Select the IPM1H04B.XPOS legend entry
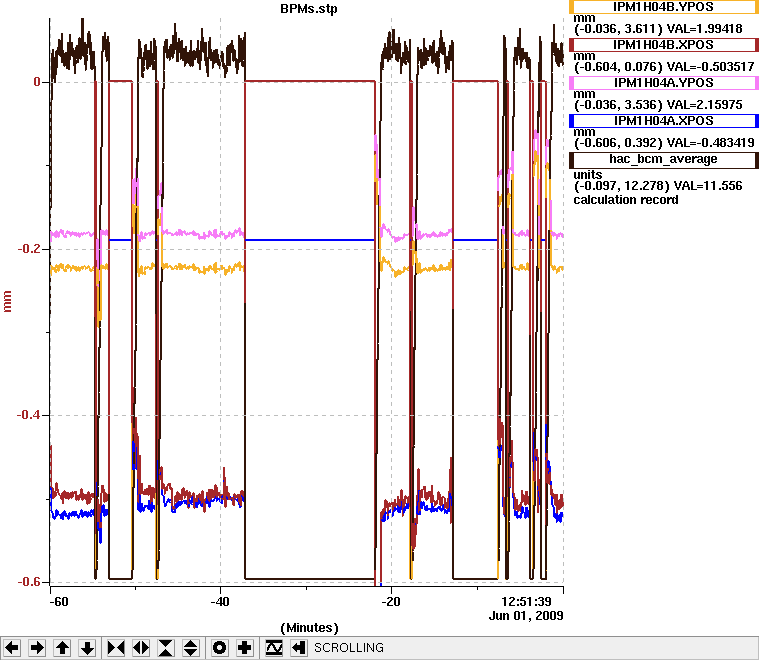The width and height of the screenshot is (759, 660). 664,45
